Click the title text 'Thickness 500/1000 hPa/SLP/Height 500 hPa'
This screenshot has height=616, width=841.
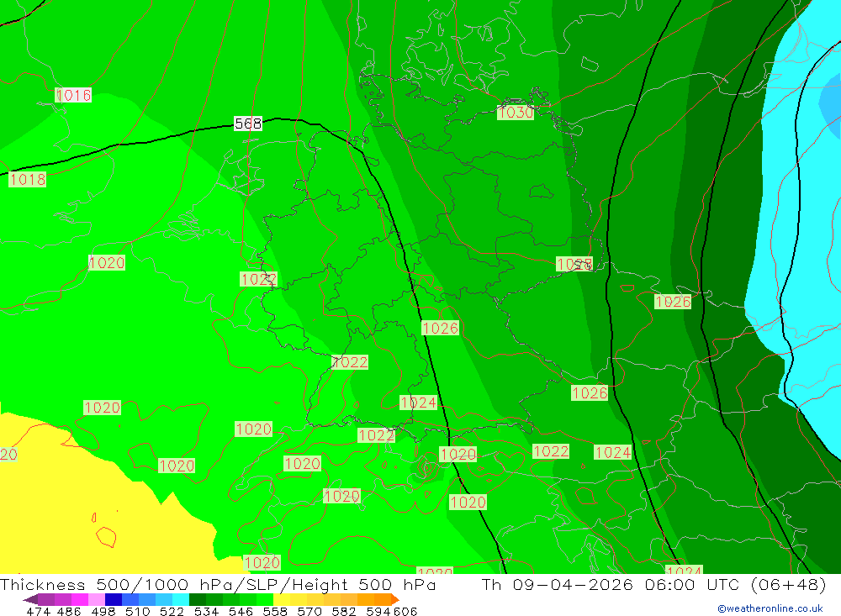tap(218, 584)
